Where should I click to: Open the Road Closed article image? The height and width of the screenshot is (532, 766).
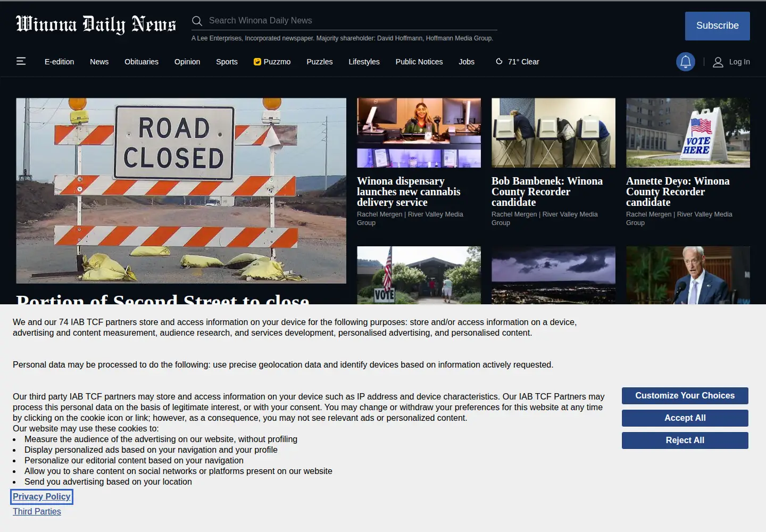(x=181, y=190)
